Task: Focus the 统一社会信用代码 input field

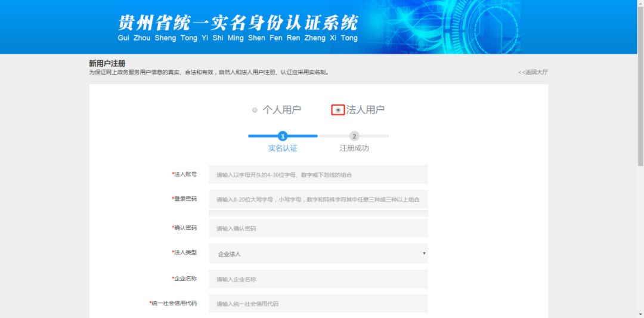Action: coord(318,304)
